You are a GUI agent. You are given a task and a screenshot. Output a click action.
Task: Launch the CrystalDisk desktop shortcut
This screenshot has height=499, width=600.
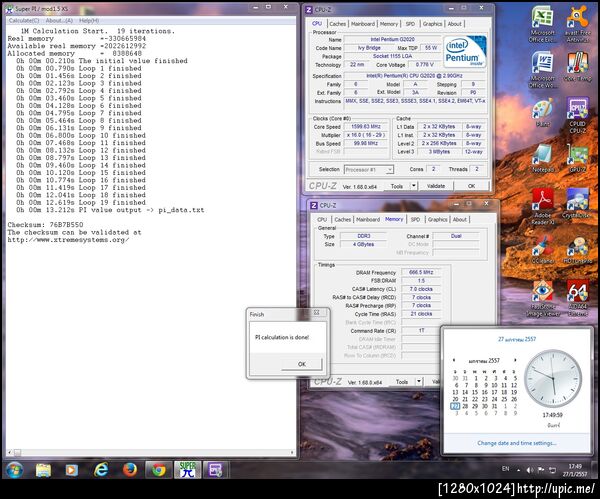(577, 204)
